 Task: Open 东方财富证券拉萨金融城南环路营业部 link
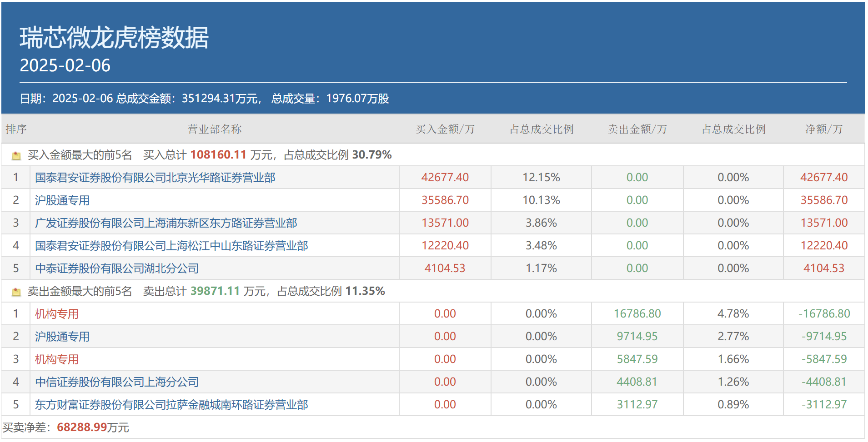click(171, 405)
